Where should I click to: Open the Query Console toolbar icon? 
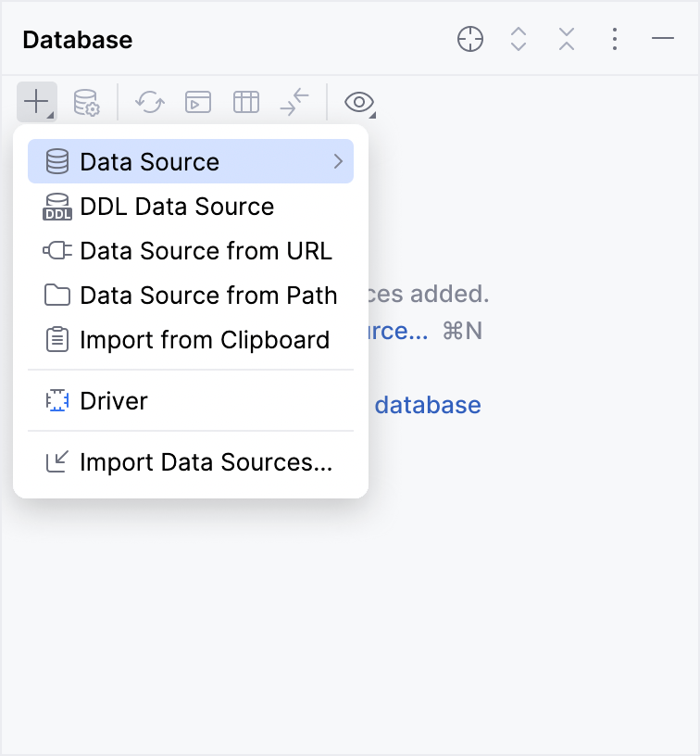198,102
